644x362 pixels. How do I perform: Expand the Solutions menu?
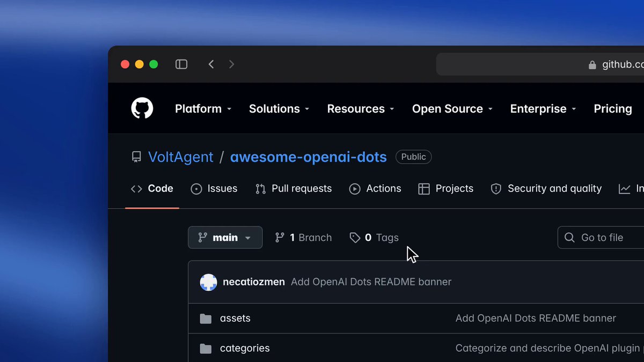[x=279, y=108]
